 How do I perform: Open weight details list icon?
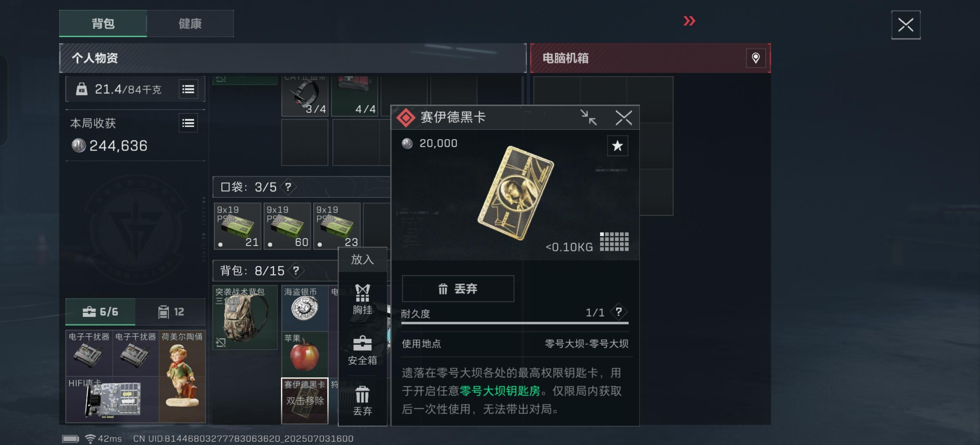click(x=188, y=89)
